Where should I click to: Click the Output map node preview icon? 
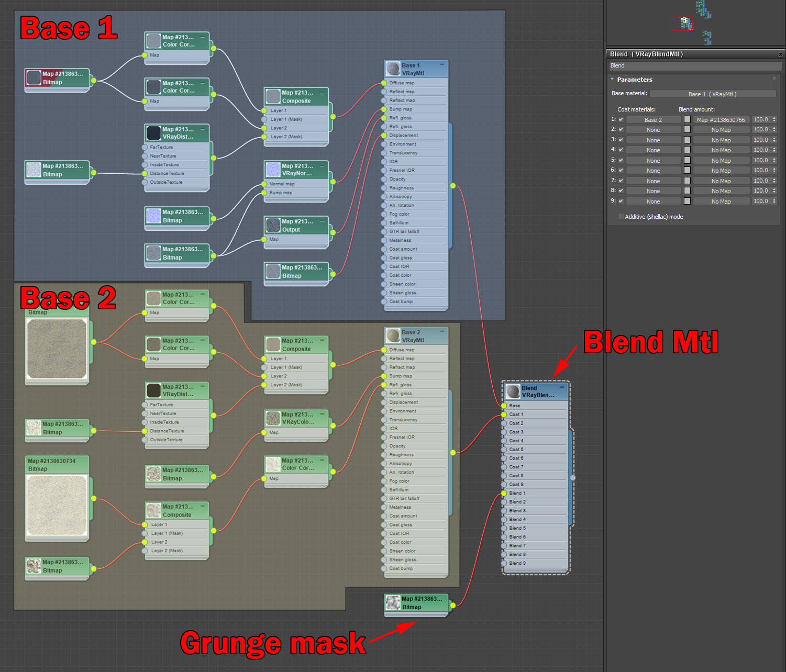click(x=273, y=226)
